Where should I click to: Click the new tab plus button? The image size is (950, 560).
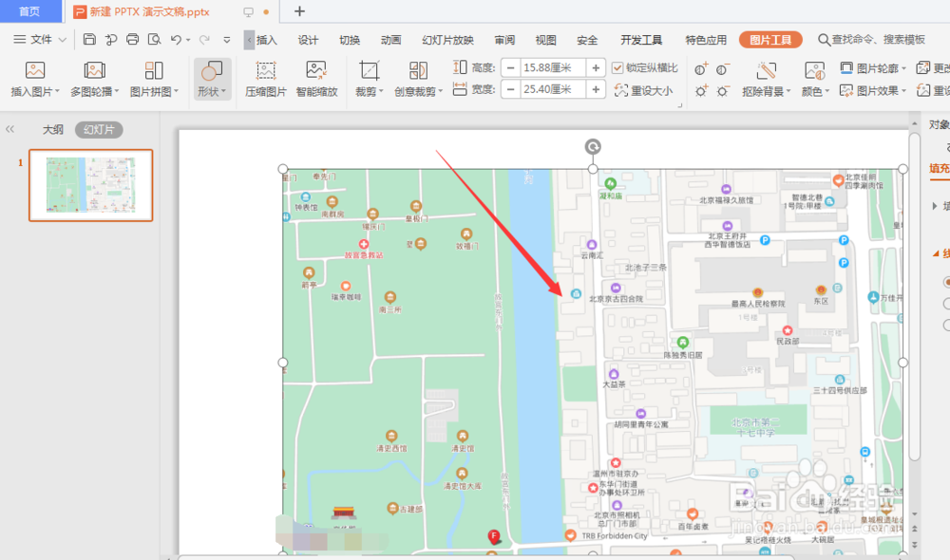(x=299, y=10)
